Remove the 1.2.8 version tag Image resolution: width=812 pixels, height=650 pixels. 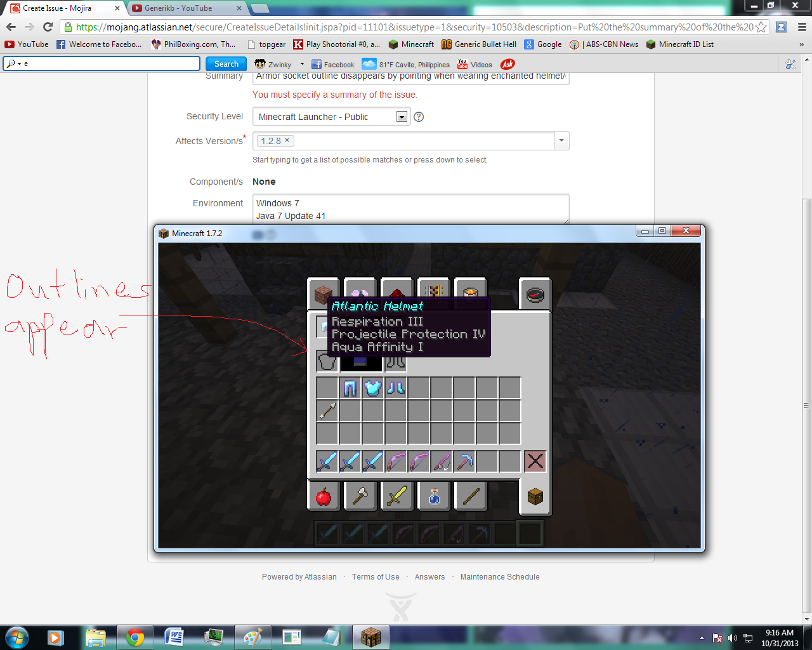pos(287,140)
